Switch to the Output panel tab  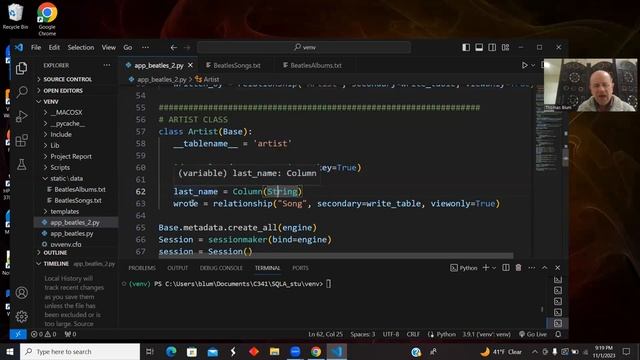[x=178, y=268]
